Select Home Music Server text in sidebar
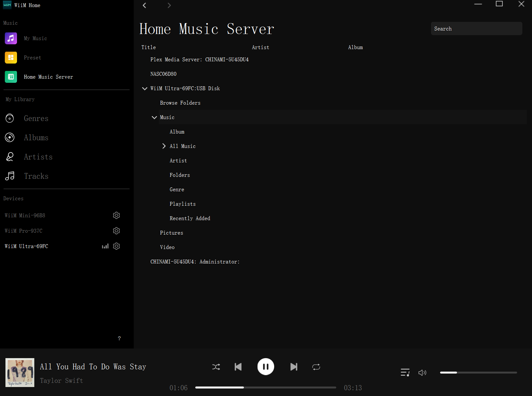The height and width of the screenshot is (396, 532). tap(48, 77)
